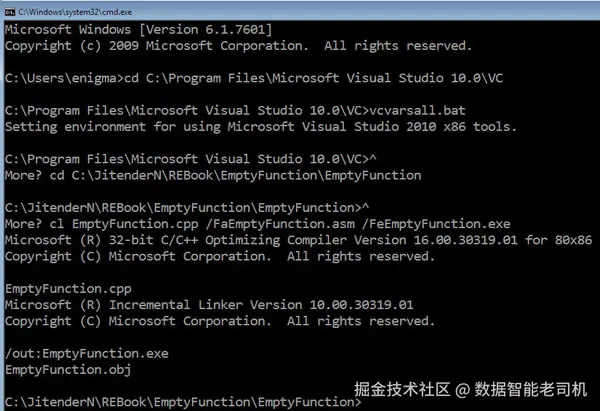This screenshot has width=600, height=411.
Task: Click the 掘金技术社区 watermark text
Action: point(402,390)
